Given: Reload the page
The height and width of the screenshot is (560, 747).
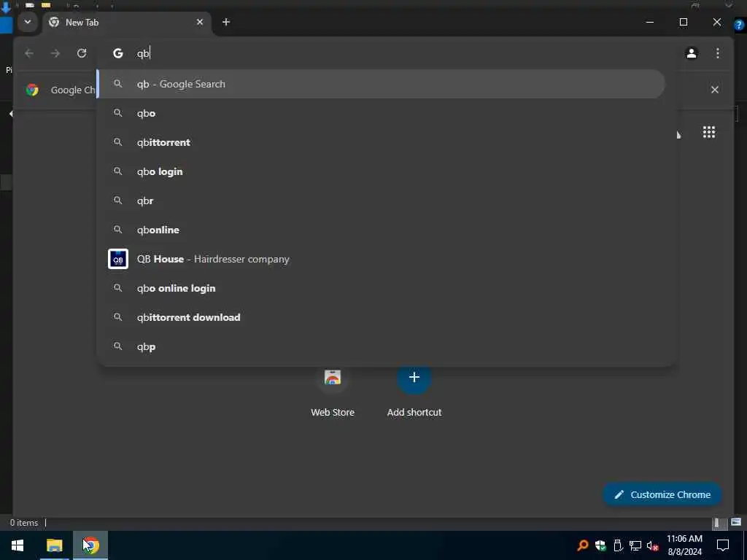Looking at the screenshot, I should 82,53.
